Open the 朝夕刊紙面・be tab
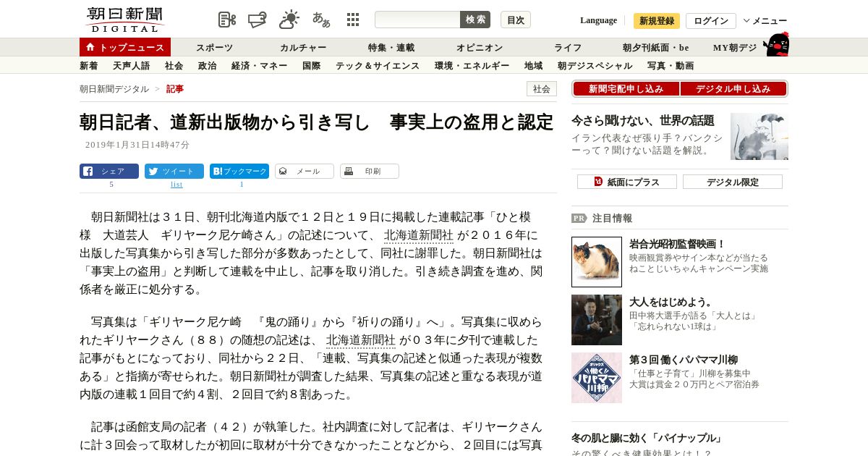The width and height of the screenshot is (868, 456). [656, 48]
